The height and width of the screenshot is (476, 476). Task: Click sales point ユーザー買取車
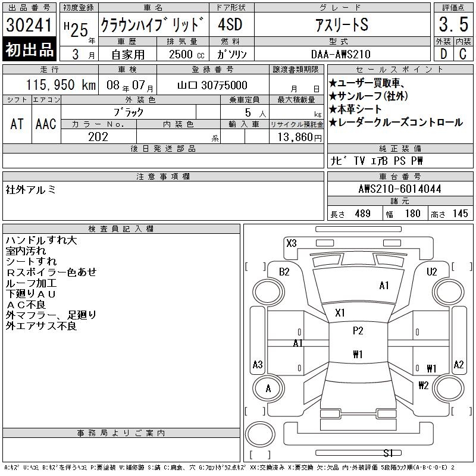[367, 83]
